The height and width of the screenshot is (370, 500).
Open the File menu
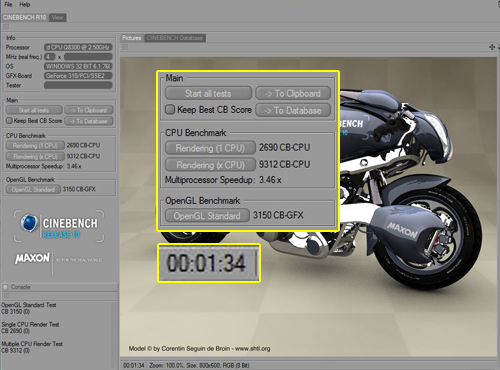(8, 5)
